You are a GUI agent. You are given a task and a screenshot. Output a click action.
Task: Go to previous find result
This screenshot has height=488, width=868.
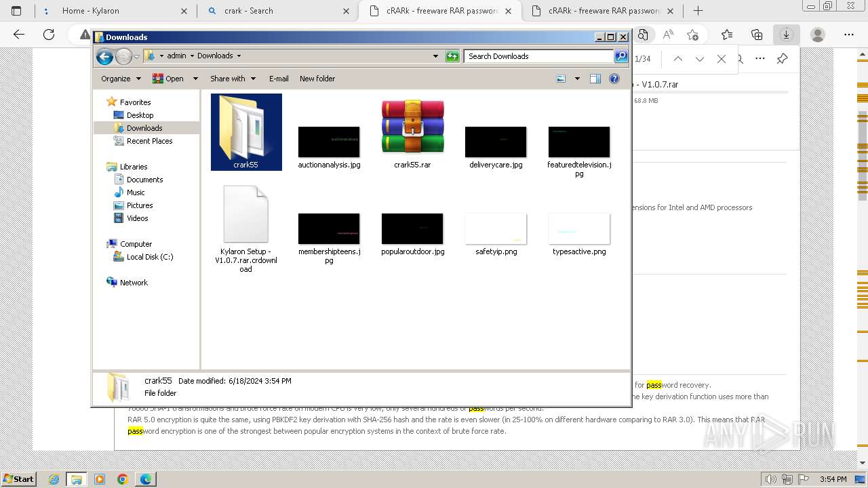[x=678, y=59]
